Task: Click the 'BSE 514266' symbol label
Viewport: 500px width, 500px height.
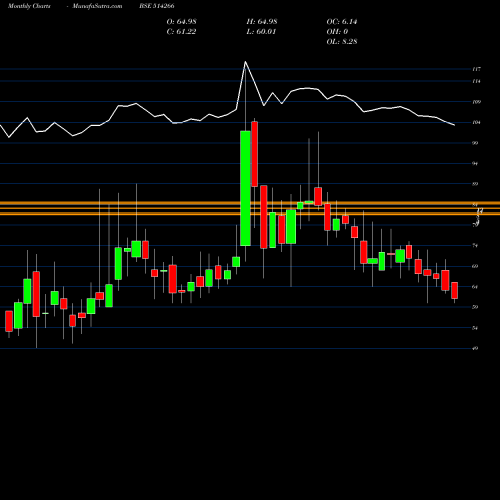Action: coord(157,6)
